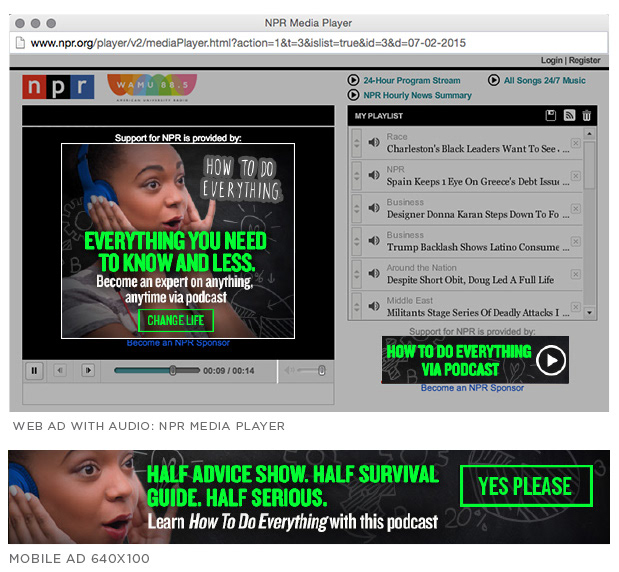This screenshot has height=572, width=619.
Task: Open All Songs 24/7 Music link
Action: pyautogui.click(x=544, y=81)
